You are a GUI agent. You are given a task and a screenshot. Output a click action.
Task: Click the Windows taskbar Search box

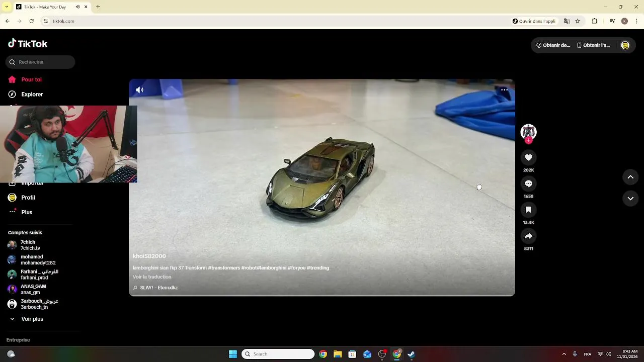(x=278, y=354)
